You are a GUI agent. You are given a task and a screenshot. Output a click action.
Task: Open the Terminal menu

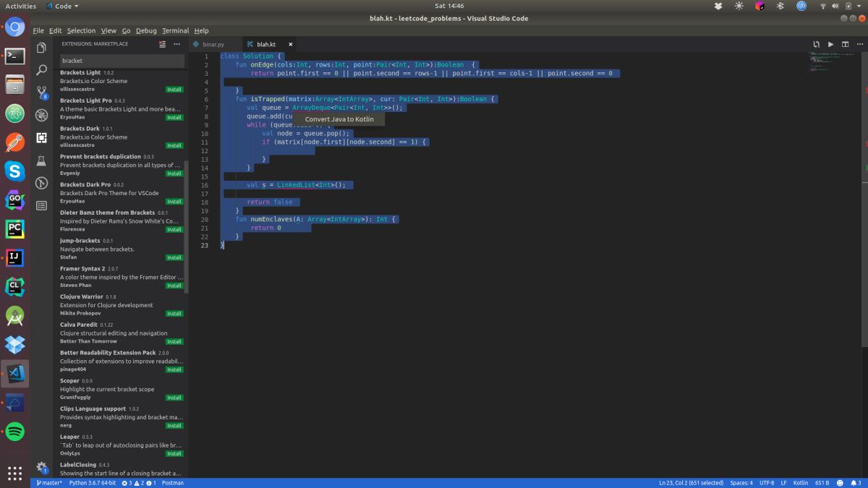click(x=175, y=30)
